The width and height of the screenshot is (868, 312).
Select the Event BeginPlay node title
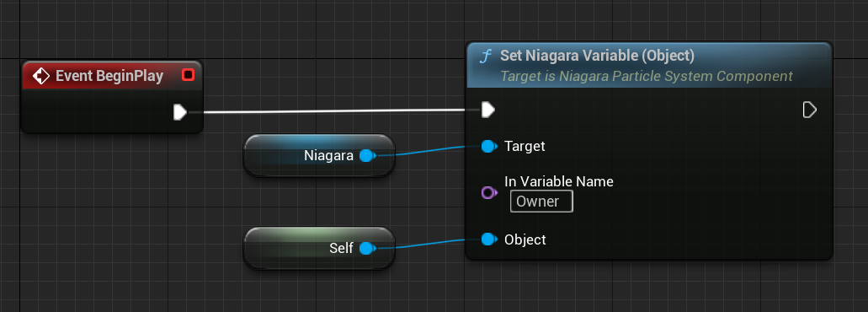click(x=109, y=76)
